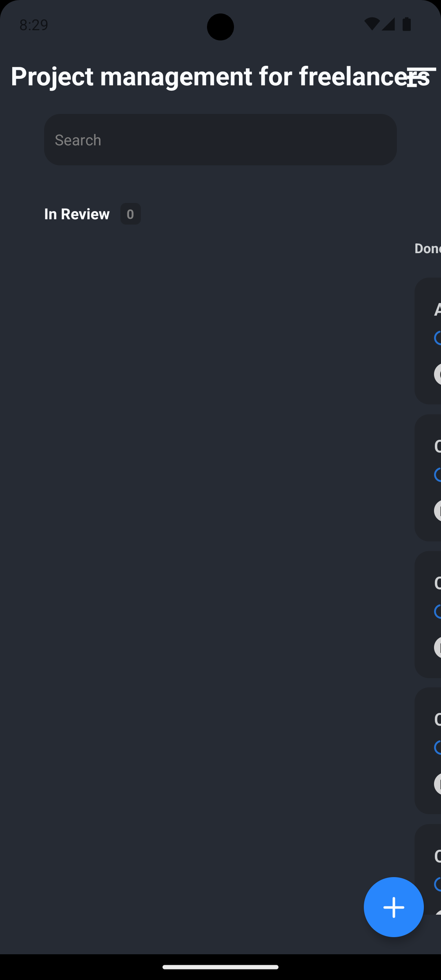Click the blue circle on the fourth Done card

point(438,748)
